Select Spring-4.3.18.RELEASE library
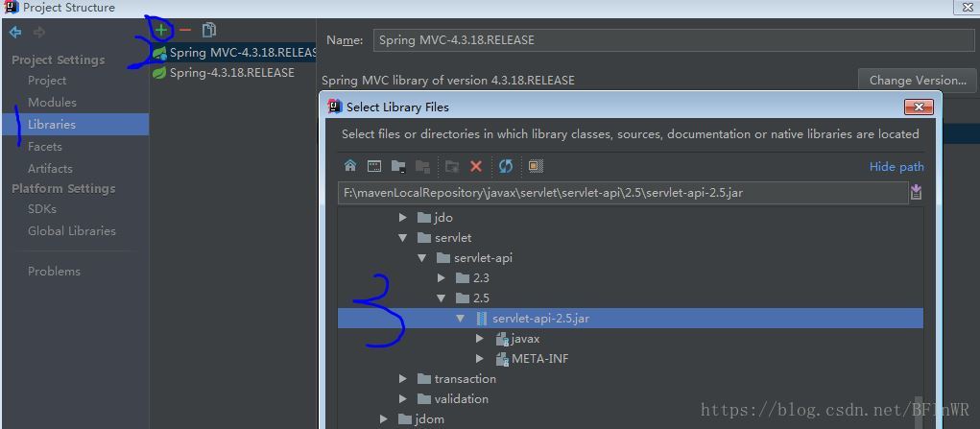 pos(233,73)
